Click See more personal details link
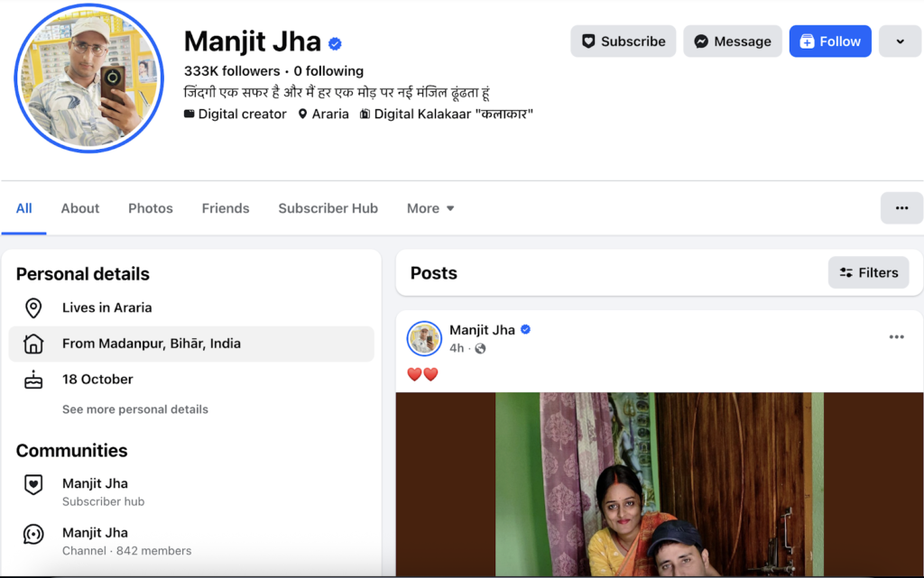Image resolution: width=924 pixels, height=578 pixels. point(135,409)
